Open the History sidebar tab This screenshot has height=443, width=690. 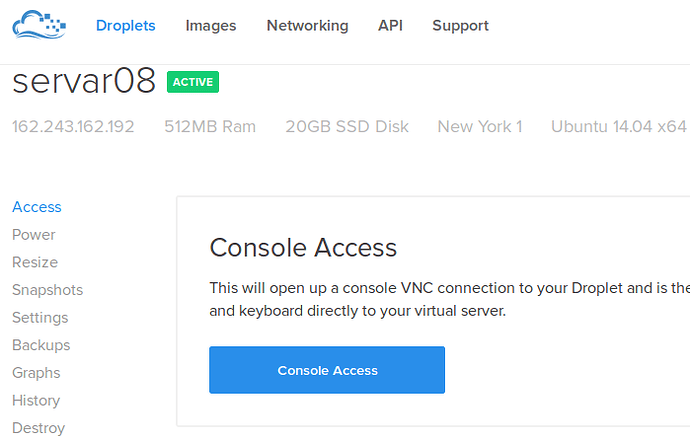pyautogui.click(x=36, y=400)
